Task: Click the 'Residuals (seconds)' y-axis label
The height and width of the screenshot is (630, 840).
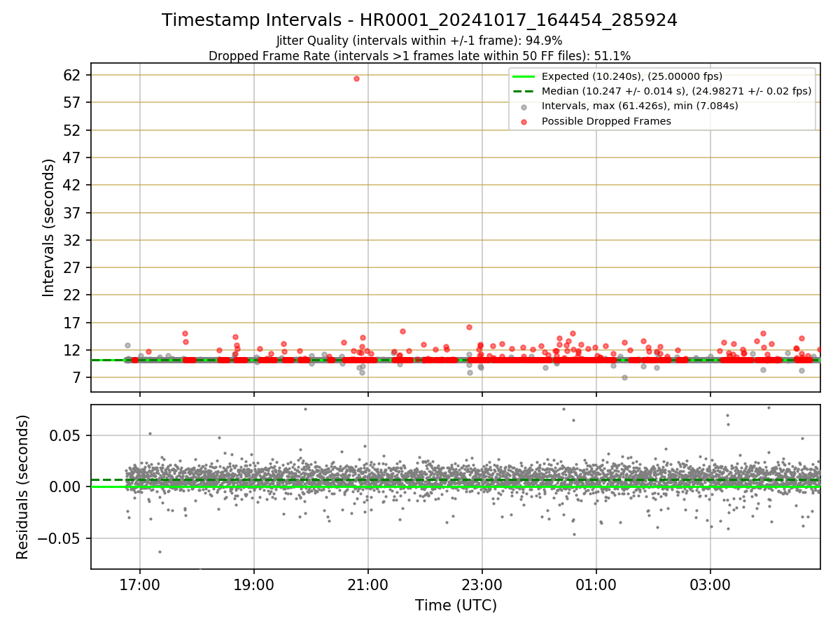Action: coord(22,486)
